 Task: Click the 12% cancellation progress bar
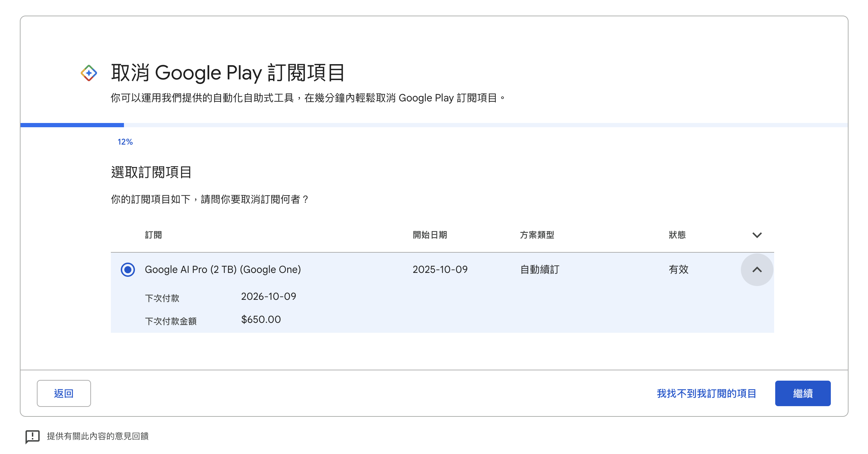point(434,125)
